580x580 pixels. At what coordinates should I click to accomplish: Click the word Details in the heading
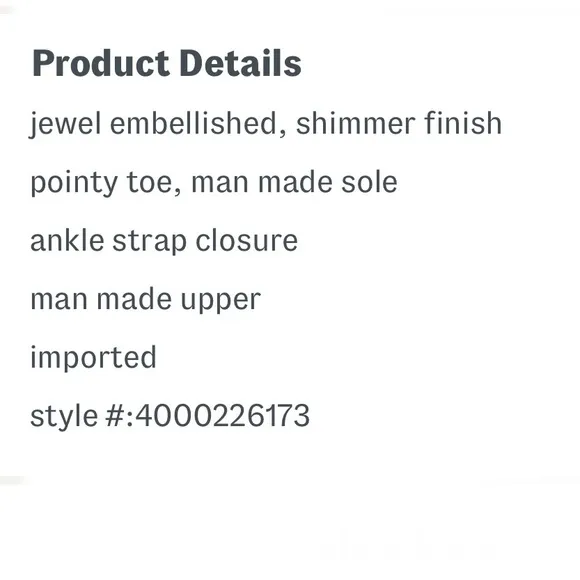241,64
